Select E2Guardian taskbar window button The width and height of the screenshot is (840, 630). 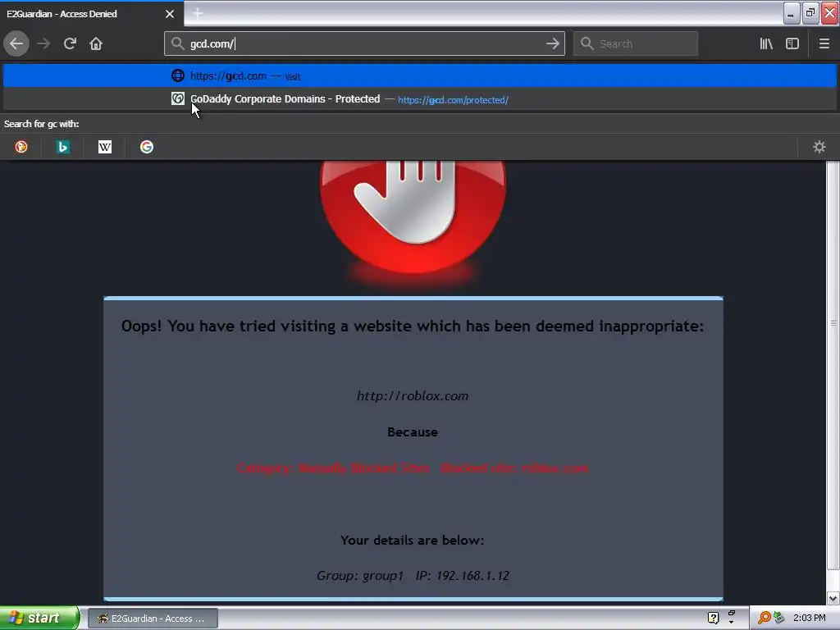[153, 619]
